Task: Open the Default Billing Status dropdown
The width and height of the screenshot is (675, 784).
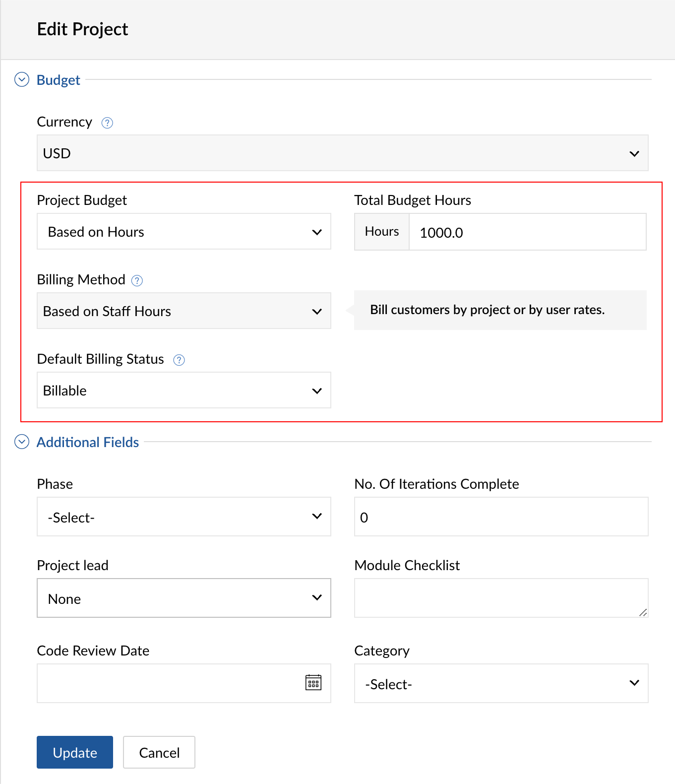Action: click(184, 391)
